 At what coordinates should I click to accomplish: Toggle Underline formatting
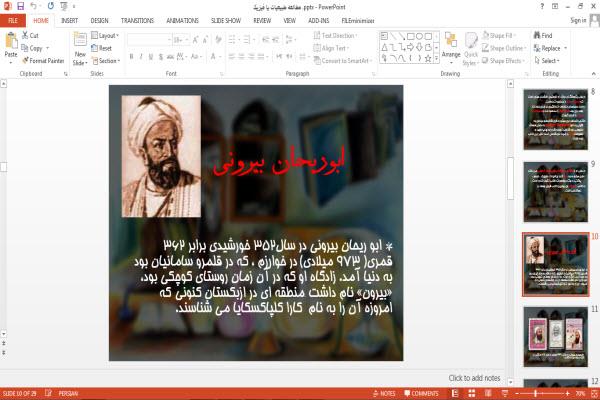tap(151, 57)
